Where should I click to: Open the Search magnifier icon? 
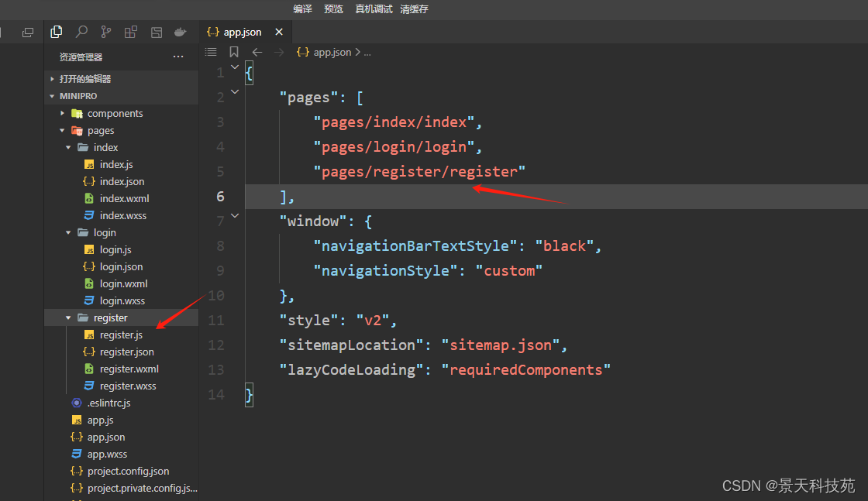pyautogui.click(x=81, y=32)
